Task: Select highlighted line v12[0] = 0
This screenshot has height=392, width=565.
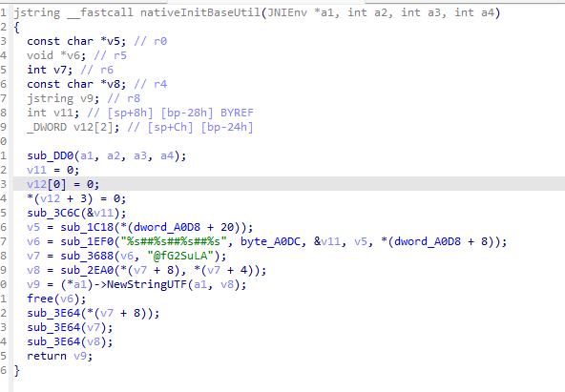Action: [x=63, y=184]
